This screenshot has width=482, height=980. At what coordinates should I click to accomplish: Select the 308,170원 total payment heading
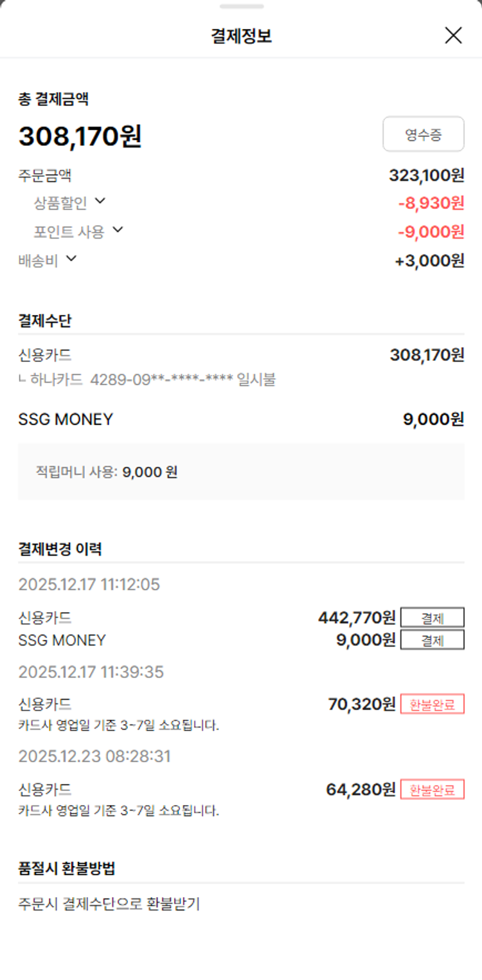click(x=80, y=136)
